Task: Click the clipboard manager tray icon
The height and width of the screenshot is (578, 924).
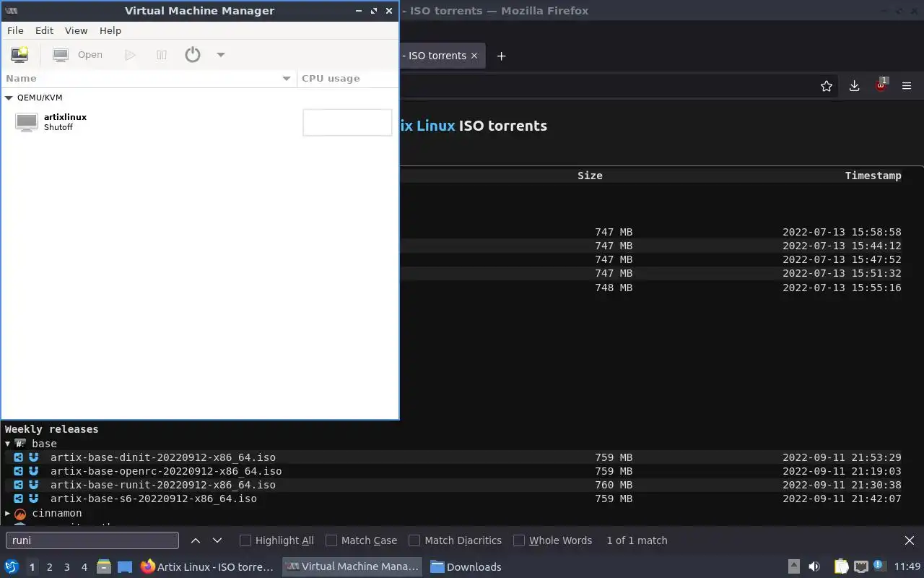Action: [x=842, y=566]
